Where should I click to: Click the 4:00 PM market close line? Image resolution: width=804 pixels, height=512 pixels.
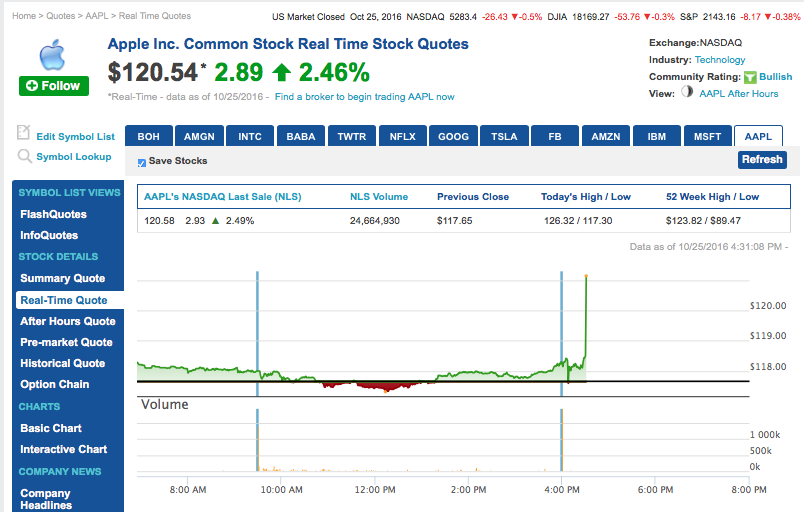[561, 333]
